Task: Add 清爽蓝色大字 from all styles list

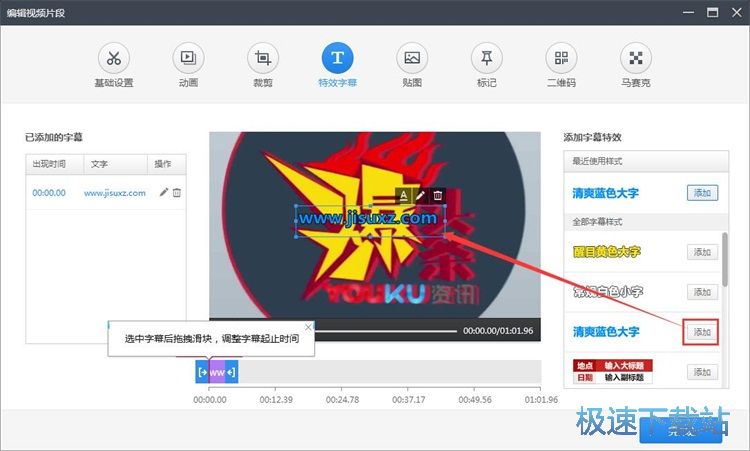Action: pyautogui.click(x=702, y=332)
